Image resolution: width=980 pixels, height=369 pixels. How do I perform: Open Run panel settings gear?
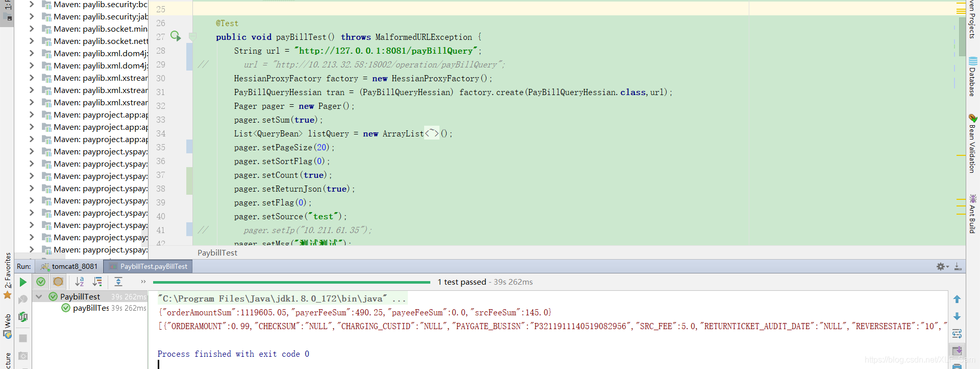coord(942,266)
